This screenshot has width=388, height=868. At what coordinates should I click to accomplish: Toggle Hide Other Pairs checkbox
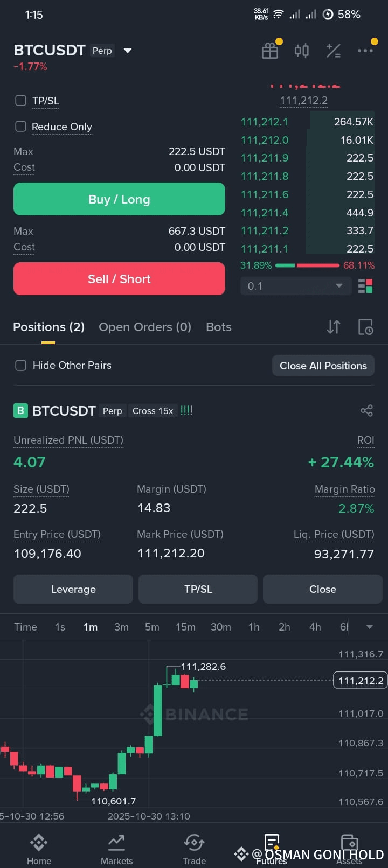[x=20, y=366]
